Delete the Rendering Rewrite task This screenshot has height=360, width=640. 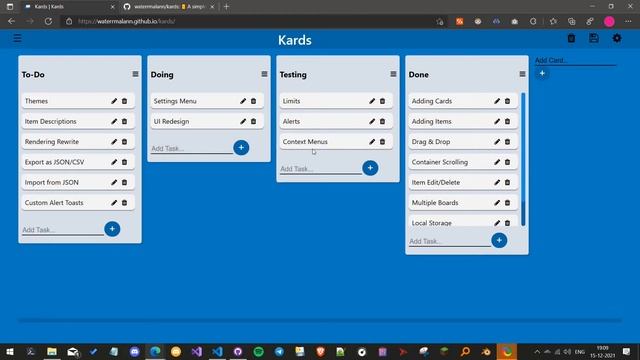click(x=124, y=142)
